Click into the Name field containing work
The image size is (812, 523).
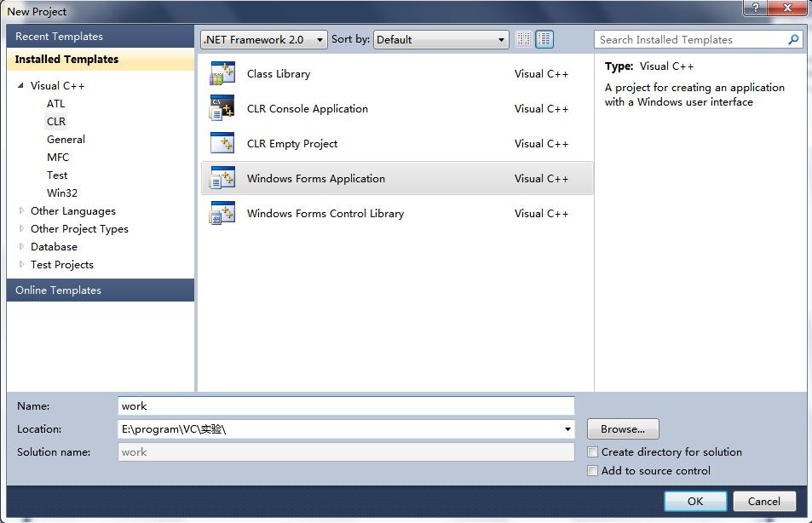tap(346, 406)
